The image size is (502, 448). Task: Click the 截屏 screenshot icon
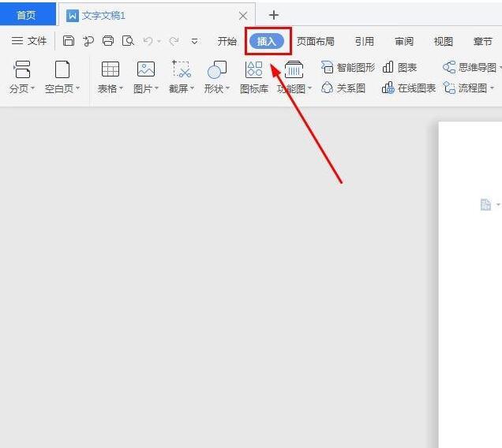coord(182,69)
